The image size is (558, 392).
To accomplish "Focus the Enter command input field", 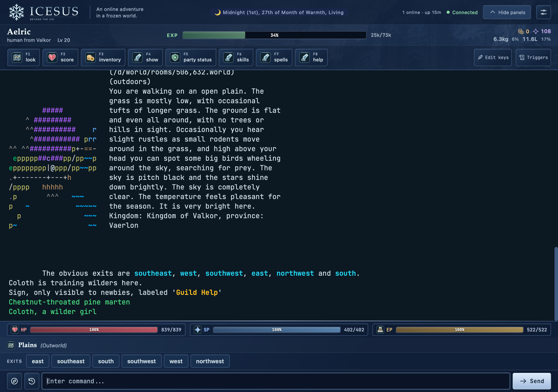I will [276, 381].
